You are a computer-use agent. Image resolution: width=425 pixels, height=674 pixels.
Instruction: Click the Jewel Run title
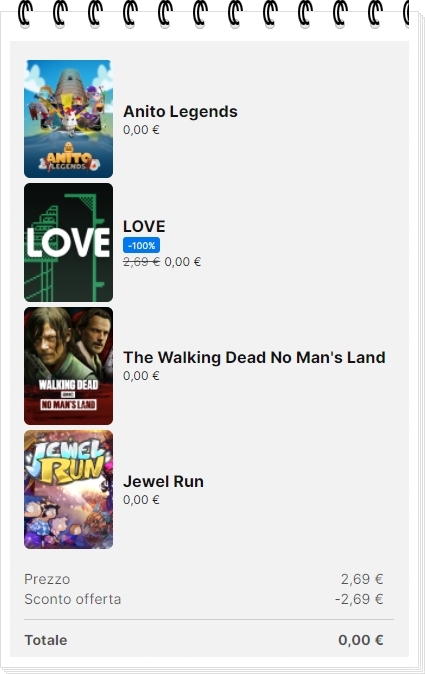(x=163, y=481)
